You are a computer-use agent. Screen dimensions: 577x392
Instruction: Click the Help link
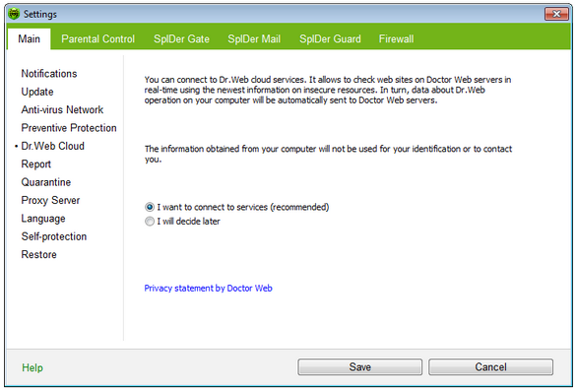tap(32, 367)
